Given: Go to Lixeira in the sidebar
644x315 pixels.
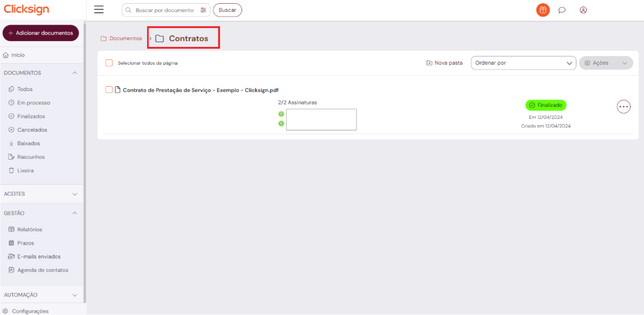Looking at the screenshot, I should [25, 170].
